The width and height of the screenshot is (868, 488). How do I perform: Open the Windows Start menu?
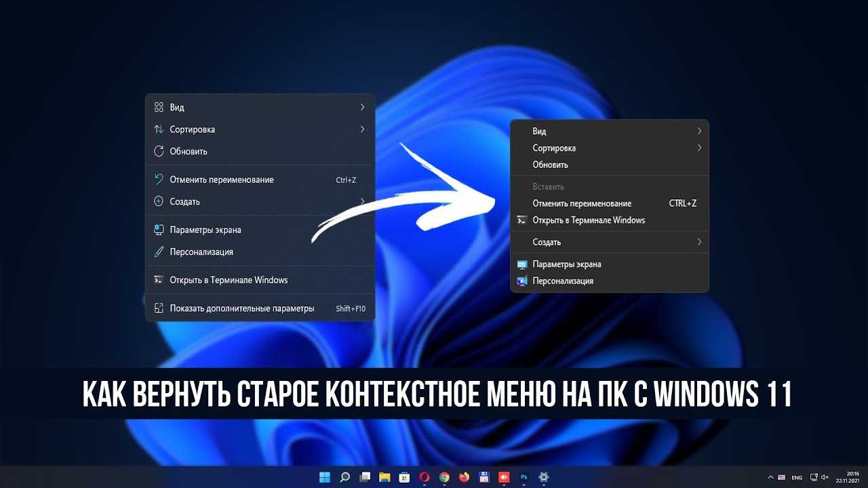[325, 477]
